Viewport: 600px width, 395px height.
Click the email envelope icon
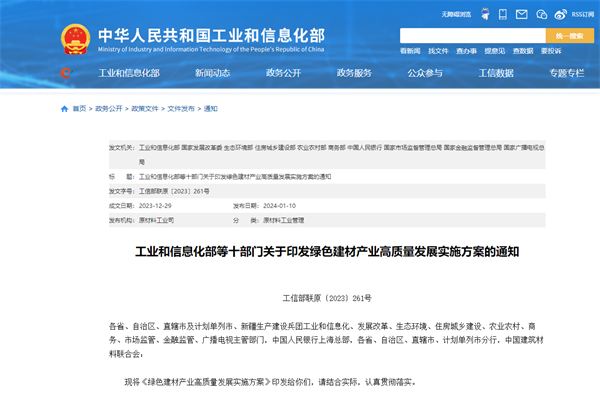point(522,15)
